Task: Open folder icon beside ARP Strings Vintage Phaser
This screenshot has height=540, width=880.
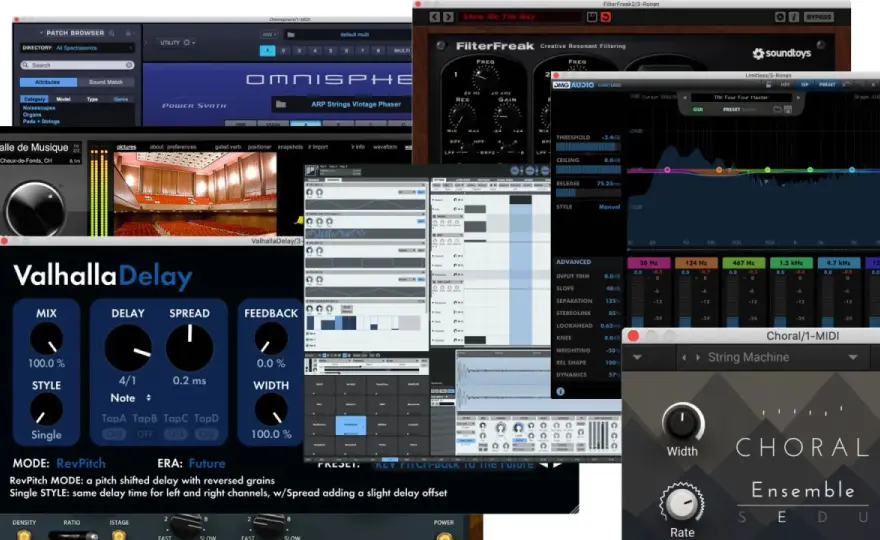Action: tap(281, 104)
